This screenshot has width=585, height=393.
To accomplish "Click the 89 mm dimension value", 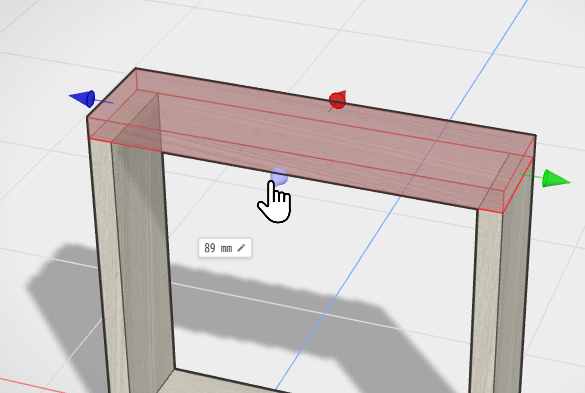I will click(x=218, y=248).
